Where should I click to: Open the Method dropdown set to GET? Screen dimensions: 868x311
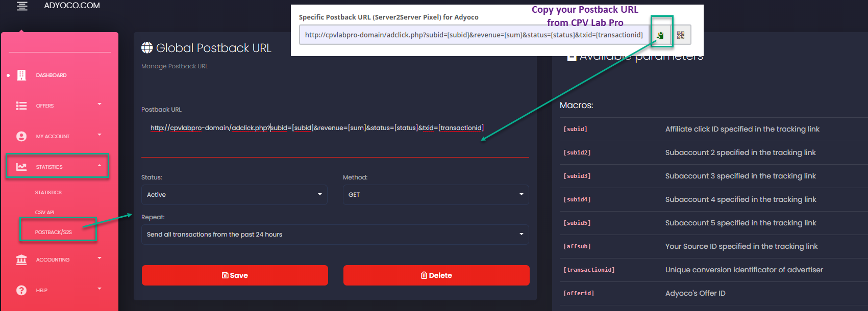pyautogui.click(x=436, y=195)
